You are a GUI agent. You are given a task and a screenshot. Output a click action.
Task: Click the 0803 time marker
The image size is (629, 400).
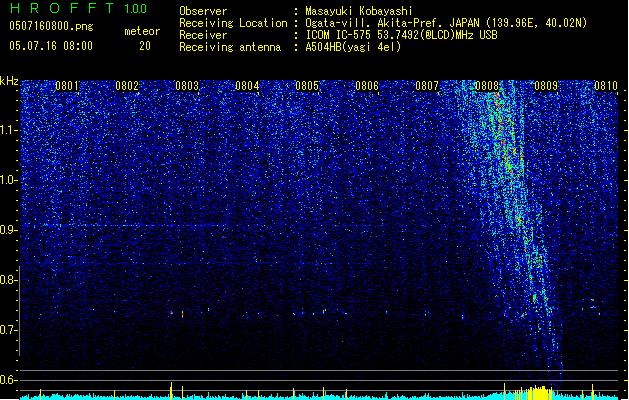(x=187, y=86)
